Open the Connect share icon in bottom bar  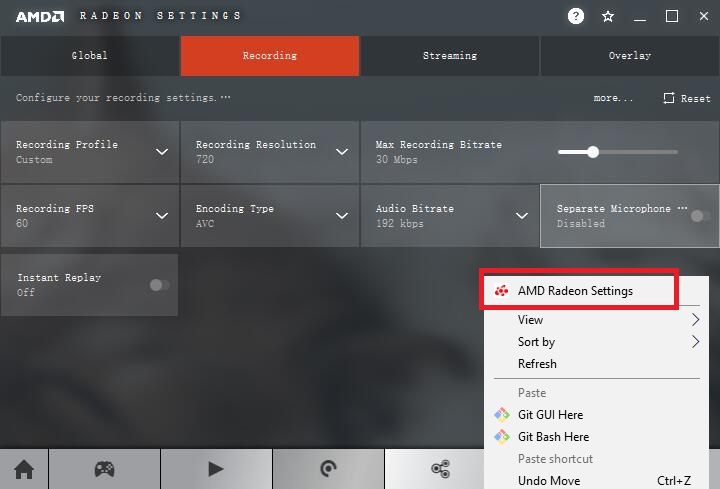coord(441,469)
